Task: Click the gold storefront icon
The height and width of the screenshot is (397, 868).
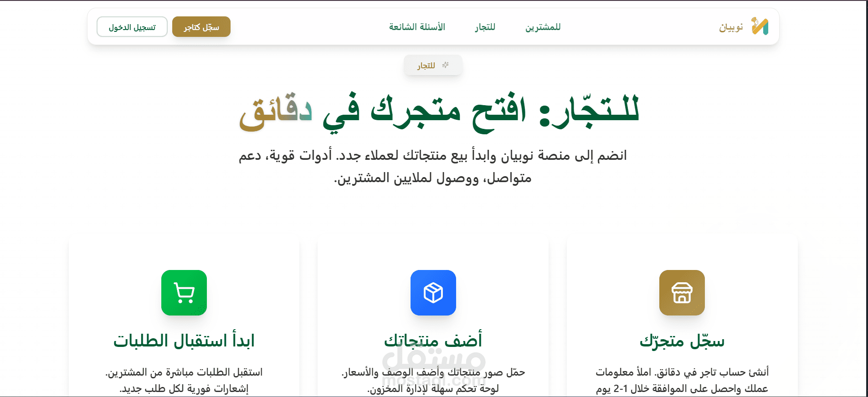Action: coord(682,293)
